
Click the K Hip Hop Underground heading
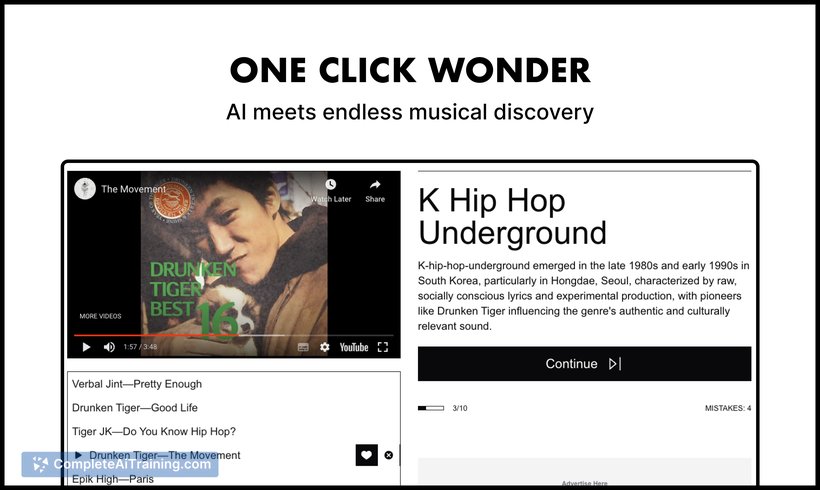coord(512,216)
